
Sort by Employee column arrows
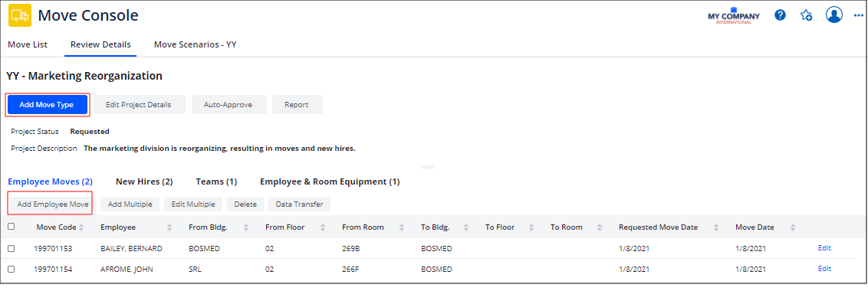pyautogui.click(x=169, y=227)
